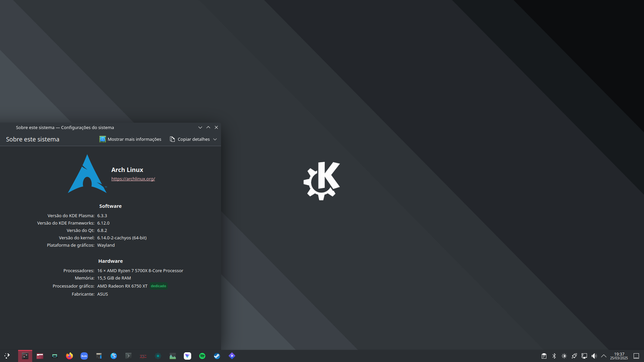
Task: Open Bluetooth settings in system tray
Action: tap(554, 356)
